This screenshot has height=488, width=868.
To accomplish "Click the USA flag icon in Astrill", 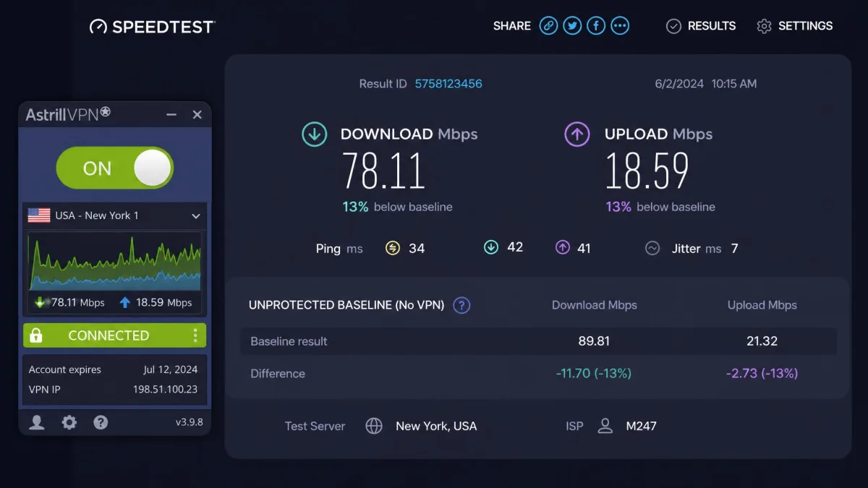I will (39, 215).
